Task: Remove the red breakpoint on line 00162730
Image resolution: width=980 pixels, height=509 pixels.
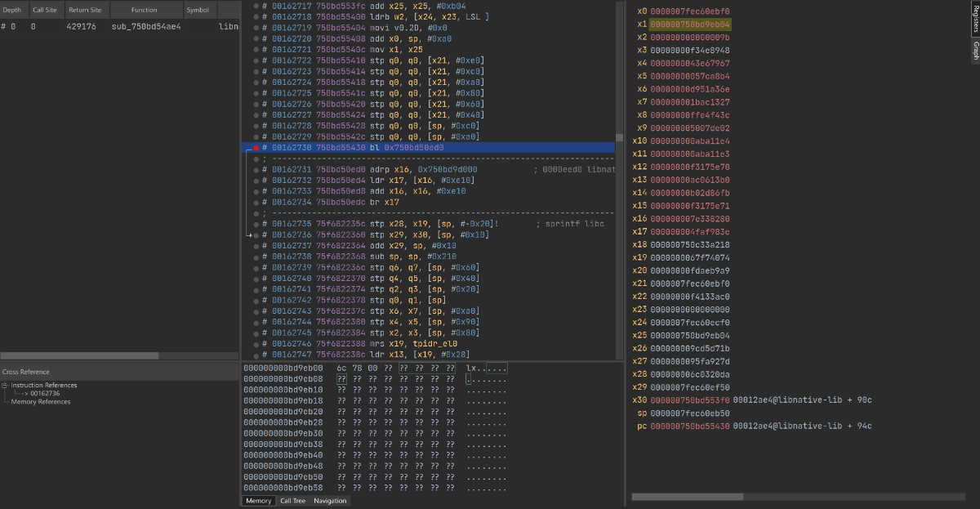Action: coord(256,148)
